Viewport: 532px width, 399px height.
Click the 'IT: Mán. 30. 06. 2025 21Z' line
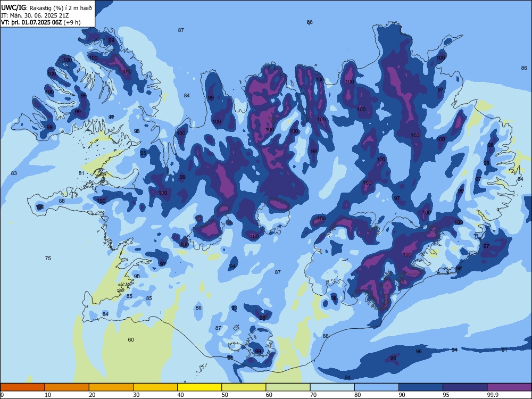click(x=35, y=15)
